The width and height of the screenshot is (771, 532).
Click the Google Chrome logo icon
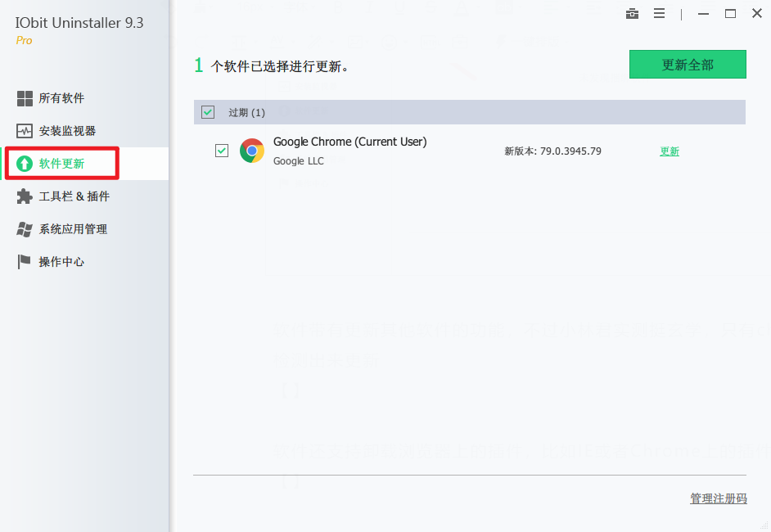pyautogui.click(x=252, y=151)
